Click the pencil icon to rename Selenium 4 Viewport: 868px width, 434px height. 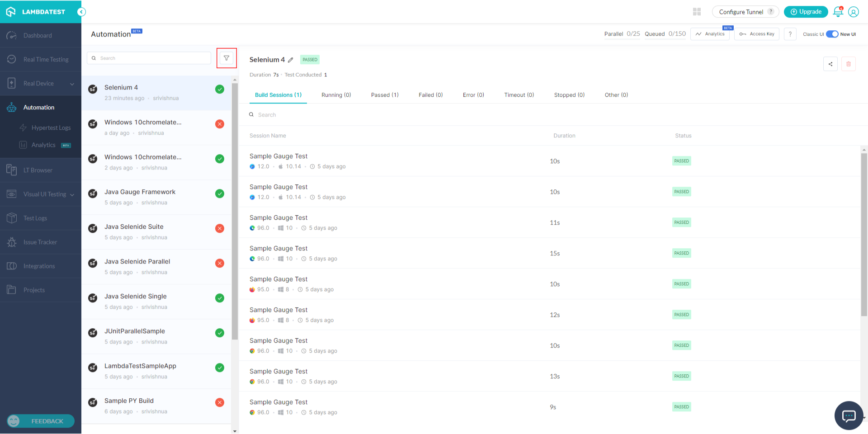coord(291,60)
